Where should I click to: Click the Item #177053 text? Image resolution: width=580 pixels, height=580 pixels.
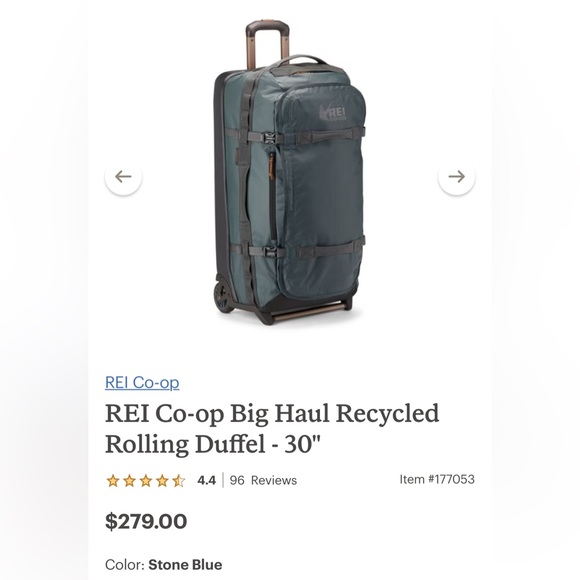tap(437, 479)
